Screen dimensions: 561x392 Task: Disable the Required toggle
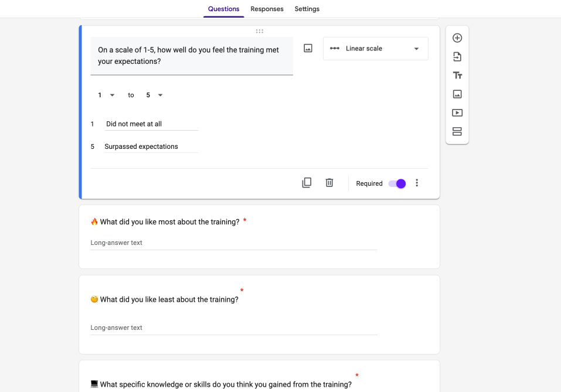click(397, 183)
